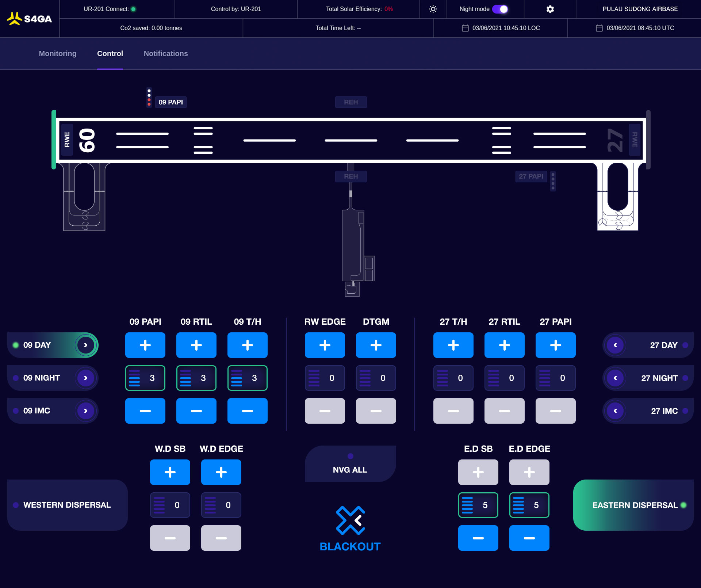Image resolution: width=701 pixels, height=588 pixels.
Task: Increase W.D EDGE intensity with plus
Action: (221, 472)
